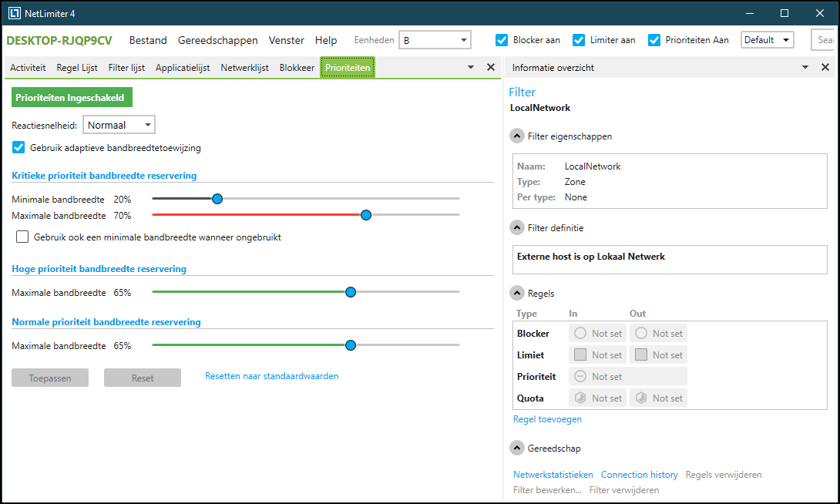Image resolution: width=840 pixels, height=504 pixels.
Task: Click Quota Out Not set icon
Action: point(640,398)
